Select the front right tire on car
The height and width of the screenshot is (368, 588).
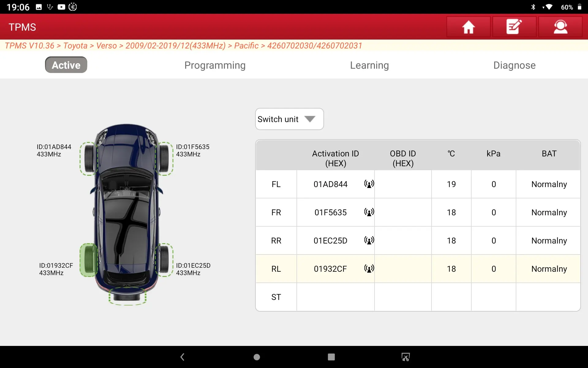click(164, 159)
